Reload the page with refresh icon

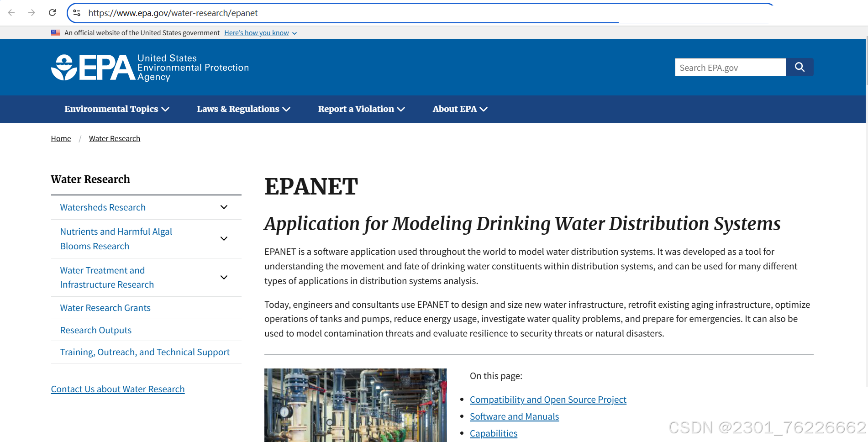point(53,13)
